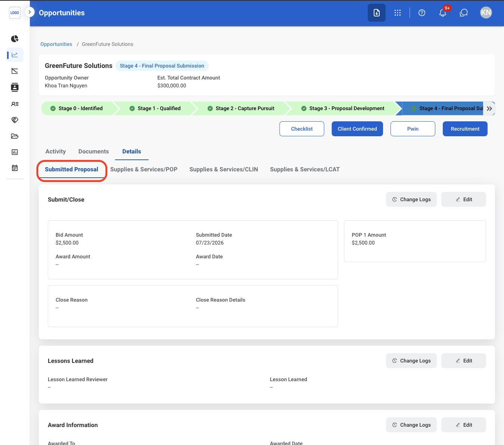Screen dimensions: 504x445
Task: Select Stage 2 - Capture Pursuit step
Action: point(242,108)
